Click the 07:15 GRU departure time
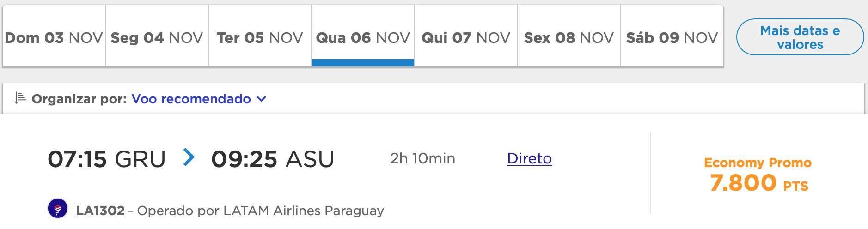 (x=107, y=159)
